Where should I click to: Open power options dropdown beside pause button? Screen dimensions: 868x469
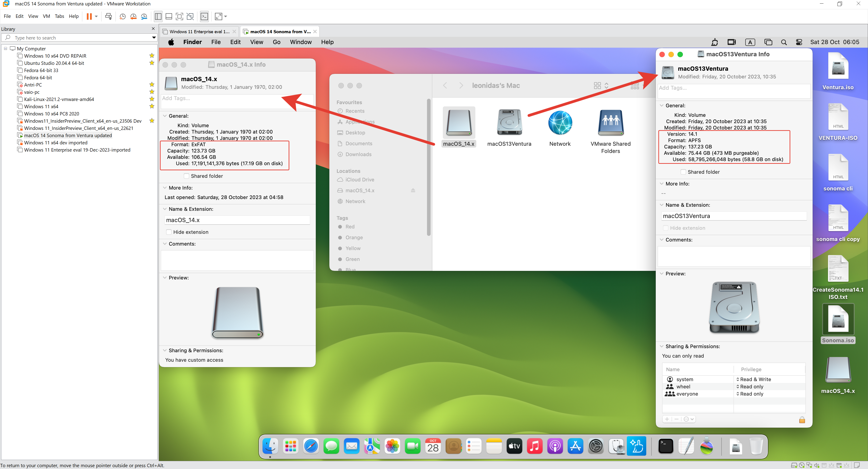[96, 16]
